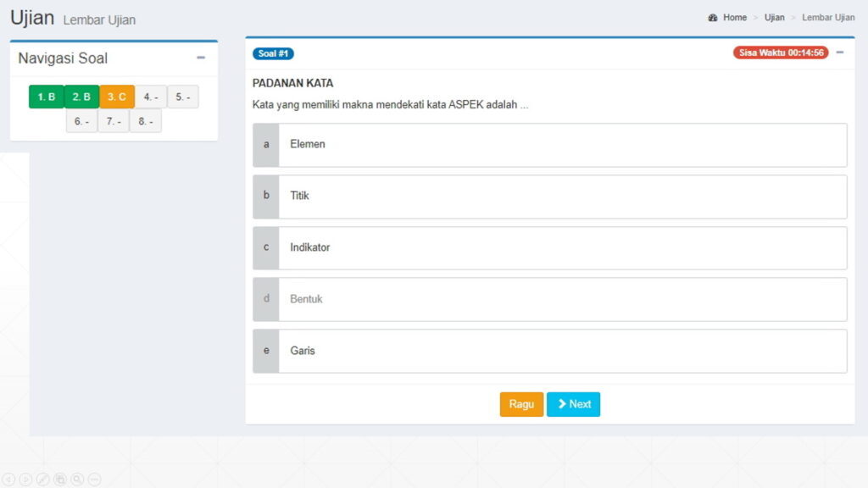Viewport: 868px width, 488px height.
Task: Open the pen tool in slideshow controls
Action: pyautogui.click(x=42, y=480)
